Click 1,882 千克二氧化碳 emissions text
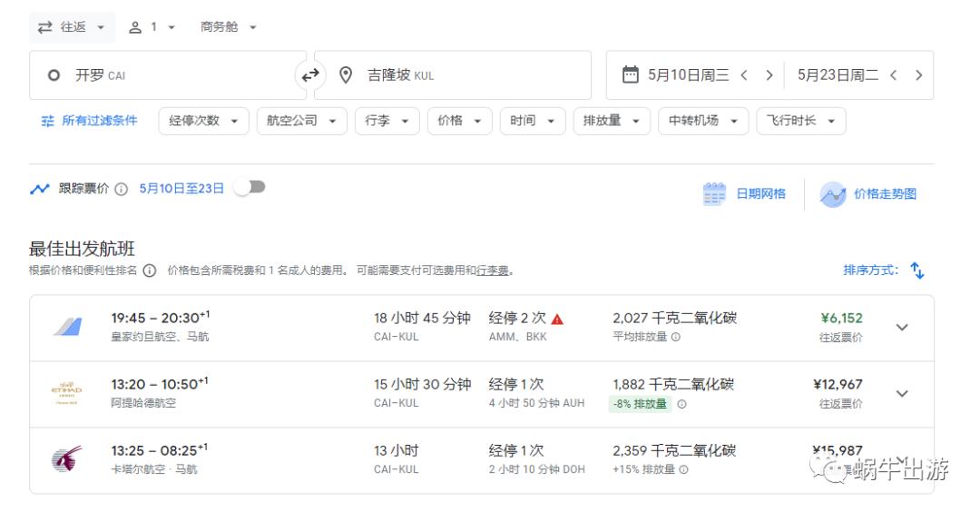This screenshot has height=512, width=980. pos(673,385)
